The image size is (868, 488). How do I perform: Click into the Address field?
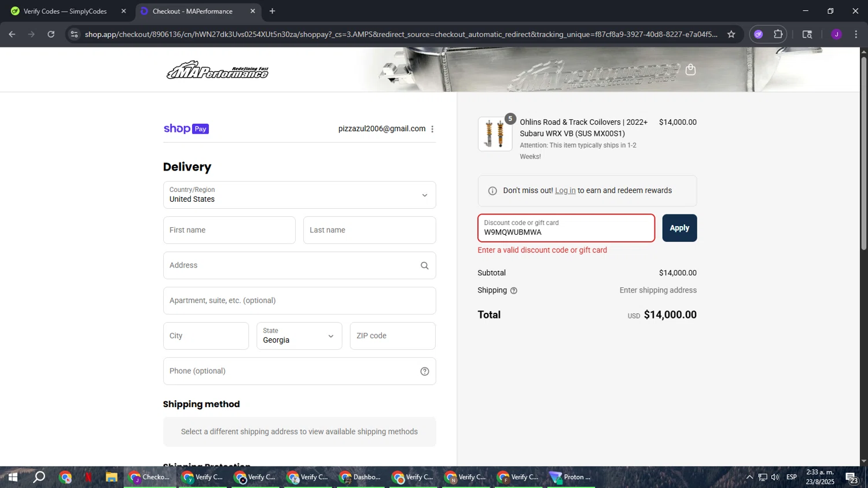tap(299, 265)
